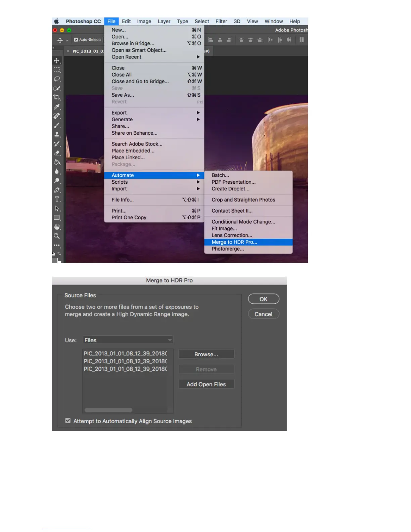Open the Image menu
The image size is (411, 532).
point(144,21)
